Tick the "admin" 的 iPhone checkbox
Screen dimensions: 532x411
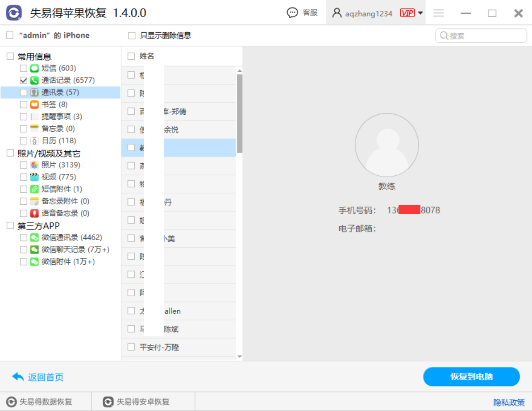[10, 35]
